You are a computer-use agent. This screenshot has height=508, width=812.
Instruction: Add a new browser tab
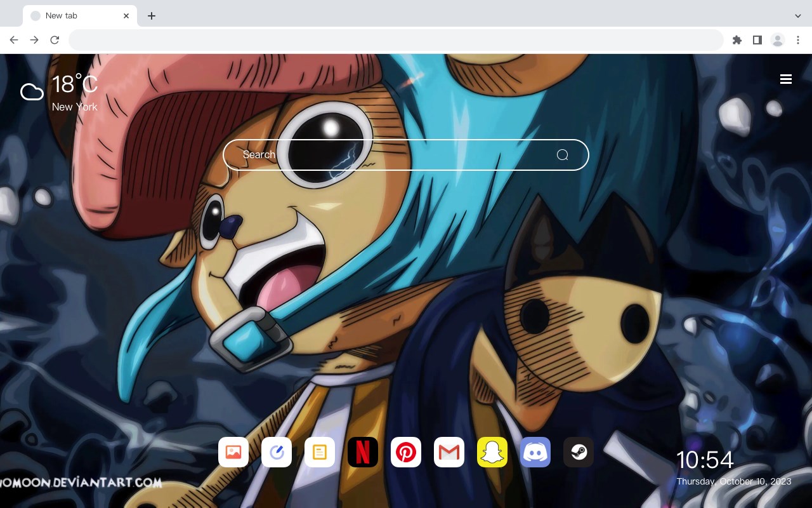pyautogui.click(x=151, y=16)
